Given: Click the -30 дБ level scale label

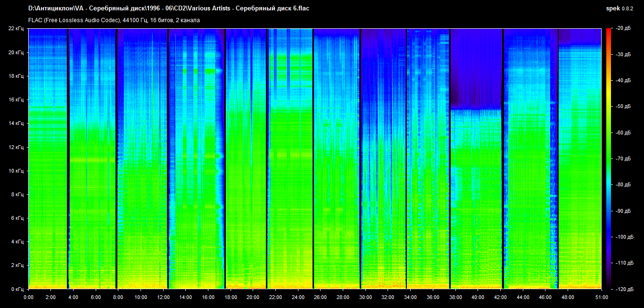Looking at the screenshot, I should pyautogui.click(x=623, y=55).
